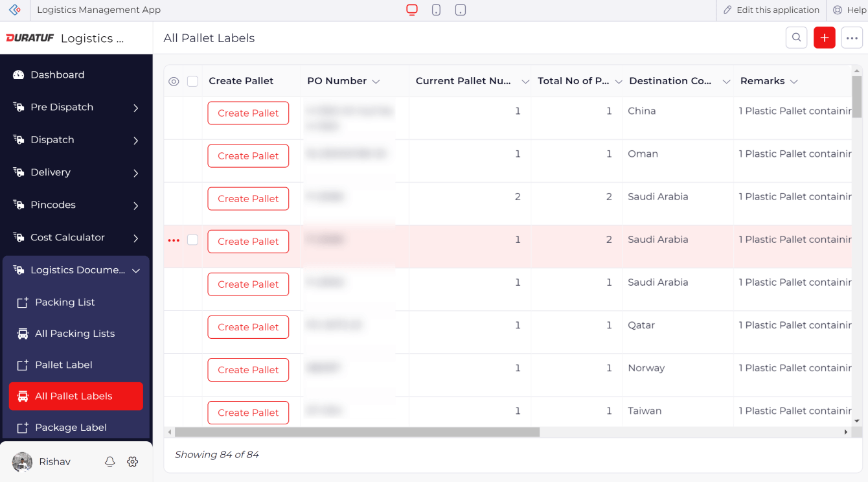Viewport: 868px width, 482px height.
Task: Collapse the Logistics Documents section
Action: click(136, 270)
